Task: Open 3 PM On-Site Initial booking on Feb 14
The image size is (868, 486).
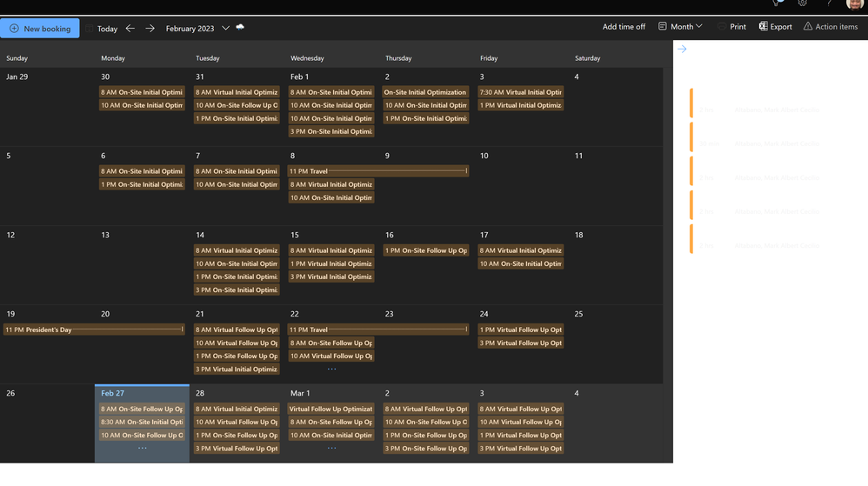Action: point(237,290)
